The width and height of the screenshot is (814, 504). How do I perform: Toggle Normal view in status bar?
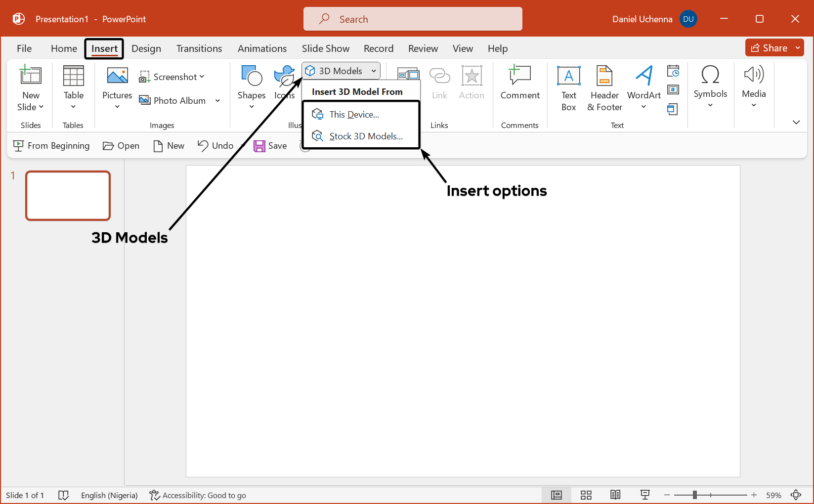[x=557, y=495]
